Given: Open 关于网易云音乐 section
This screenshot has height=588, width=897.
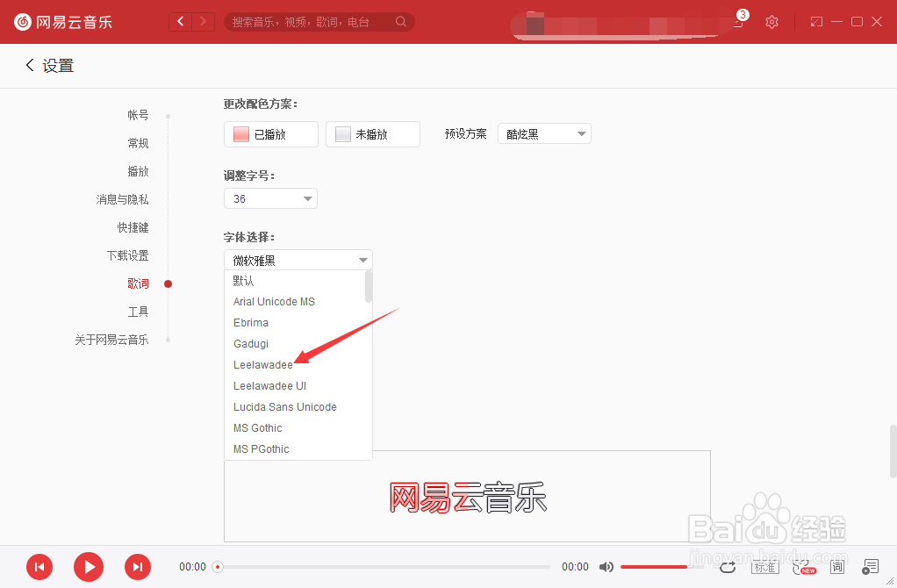Looking at the screenshot, I should [x=111, y=339].
